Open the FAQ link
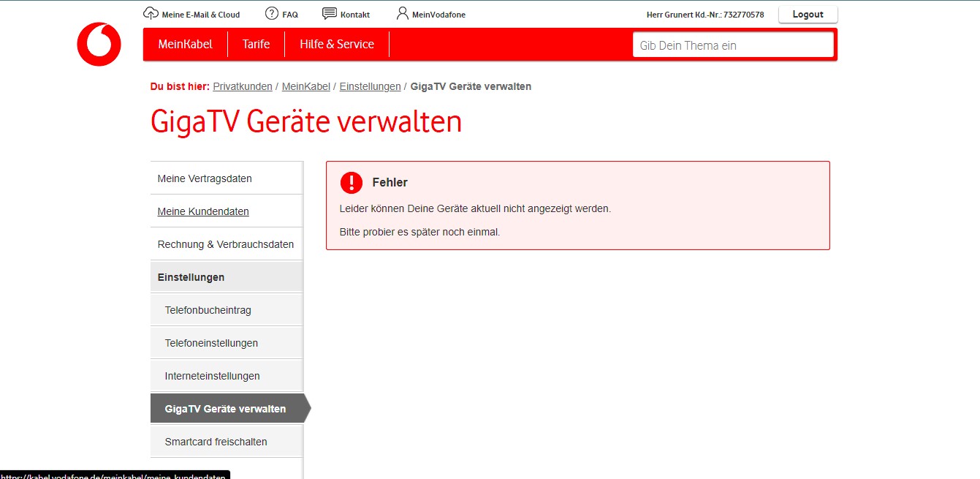 tap(290, 15)
